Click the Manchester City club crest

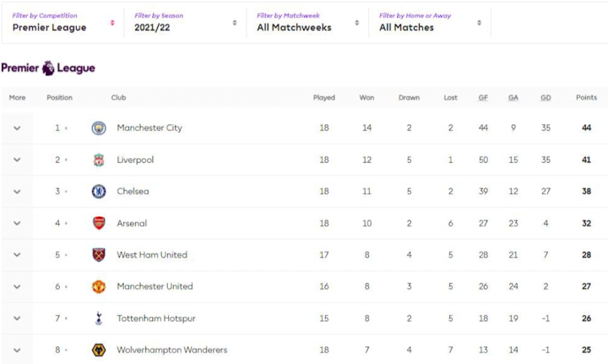click(99, 128)
